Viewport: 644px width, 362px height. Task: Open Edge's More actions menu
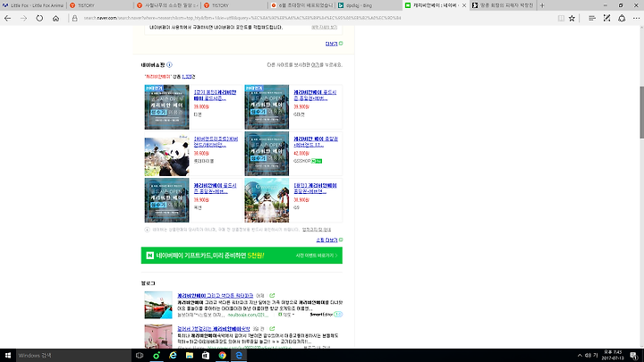(636, 18)
